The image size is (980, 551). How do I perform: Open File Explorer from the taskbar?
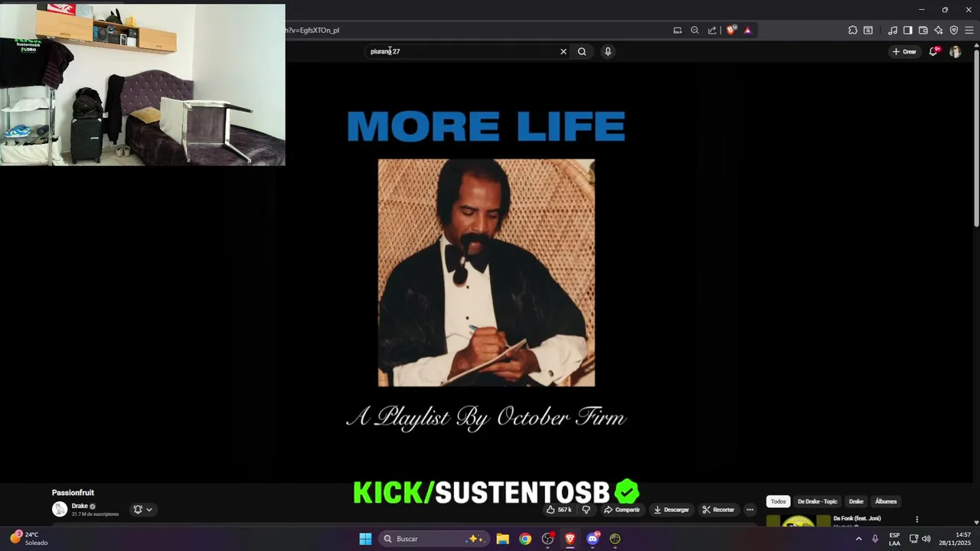503,539
